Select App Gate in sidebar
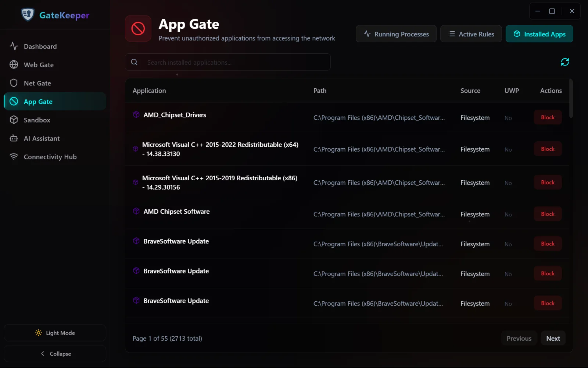The width and height of the screenshot is (588, 368). (x=55, y=102)
